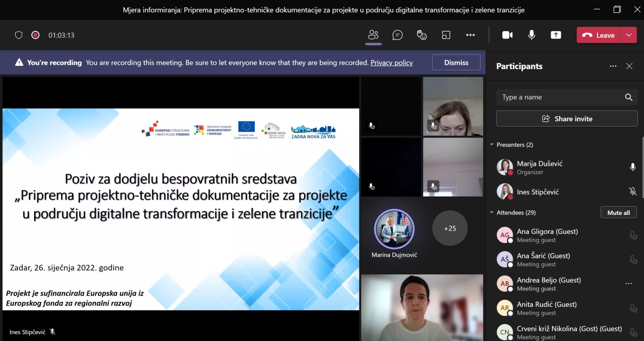The width and height of the screenshot is (644, 341).
Task: Click the shield security icon
Action: point(19,35)
